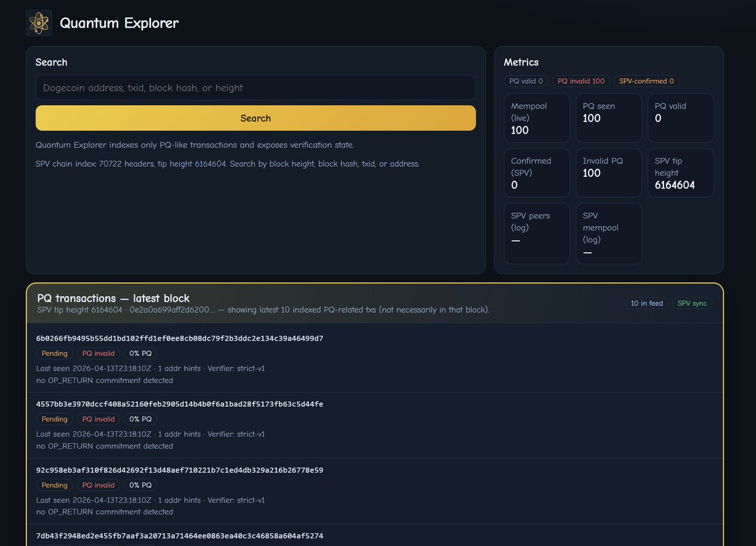Click the green 'SPV sync' badge

tap(692, 304)
